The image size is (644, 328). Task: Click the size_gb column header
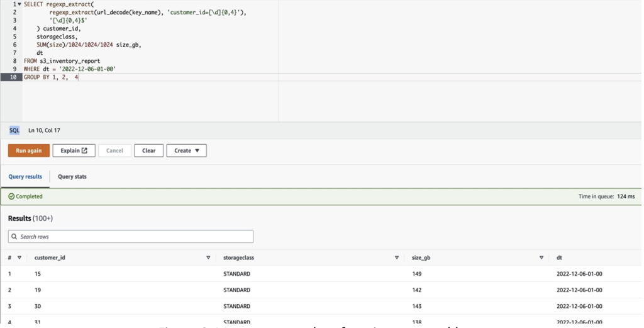click(421, 257)
